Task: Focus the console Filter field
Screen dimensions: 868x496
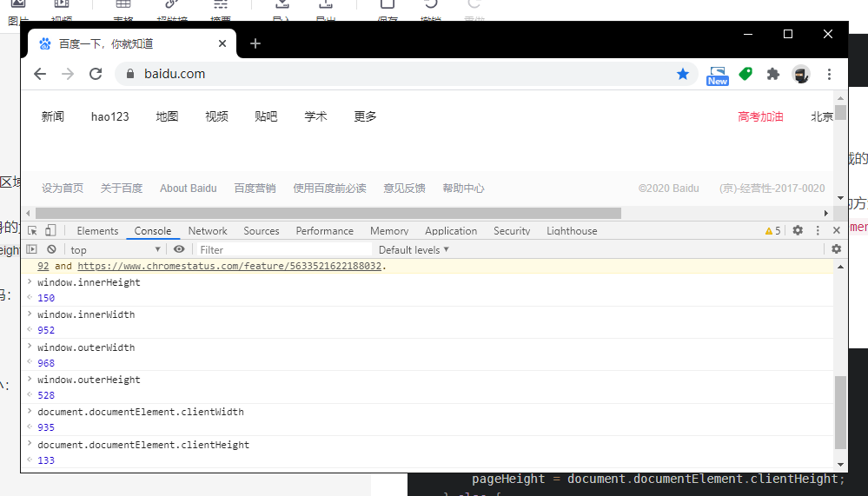Action: (284, 249)
